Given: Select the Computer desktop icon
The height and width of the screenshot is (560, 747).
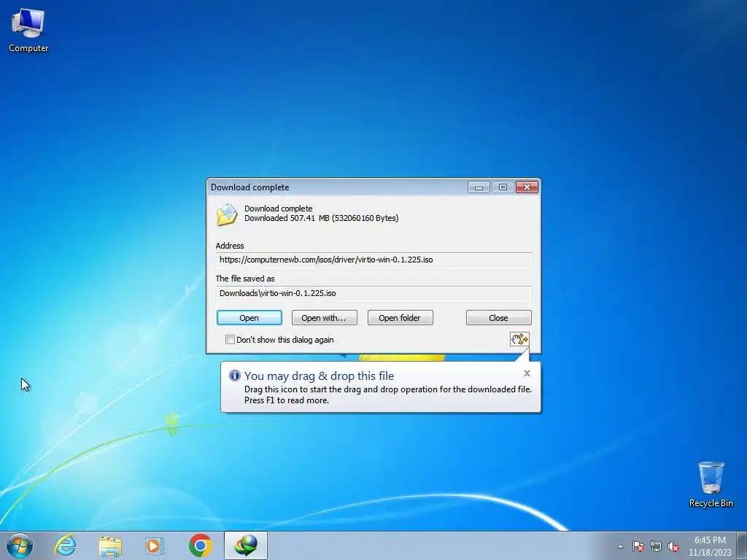Looking at the screenshot, I should tap(28, 31).
